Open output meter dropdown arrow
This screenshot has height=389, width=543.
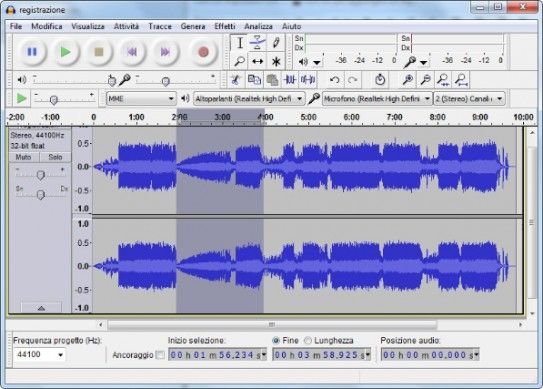317,63
